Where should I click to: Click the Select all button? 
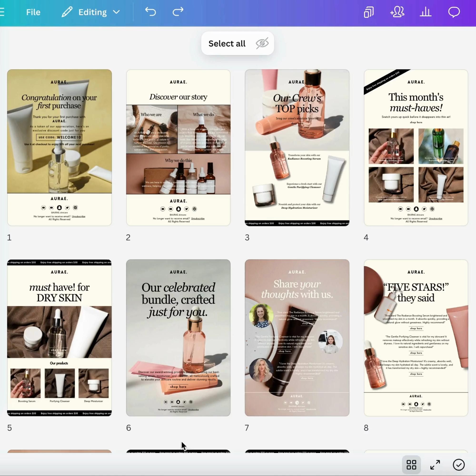coord(227,43)
